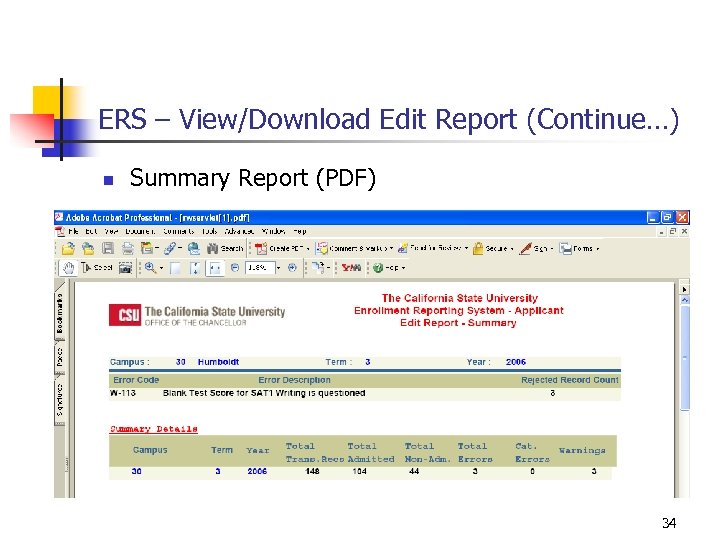Click the Organizer icon in the toolbar
This screenshot has height=540, width=720.
click(x=147, y=248)
